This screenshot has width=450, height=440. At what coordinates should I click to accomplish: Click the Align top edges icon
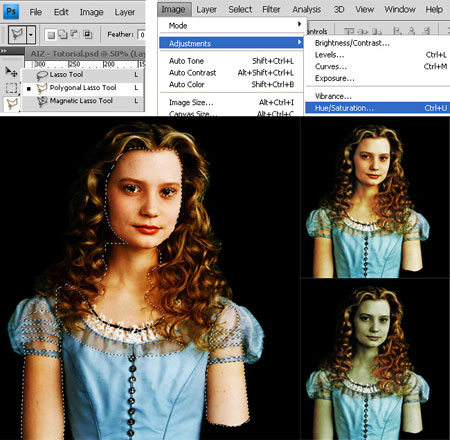click(x=349, y=31)
